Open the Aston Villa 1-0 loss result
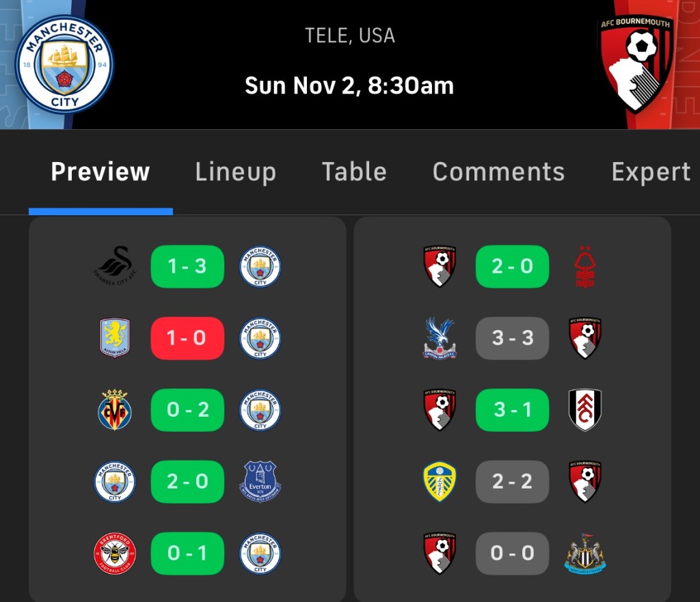This screenshot has height=602, width=700. pos(187,338)
